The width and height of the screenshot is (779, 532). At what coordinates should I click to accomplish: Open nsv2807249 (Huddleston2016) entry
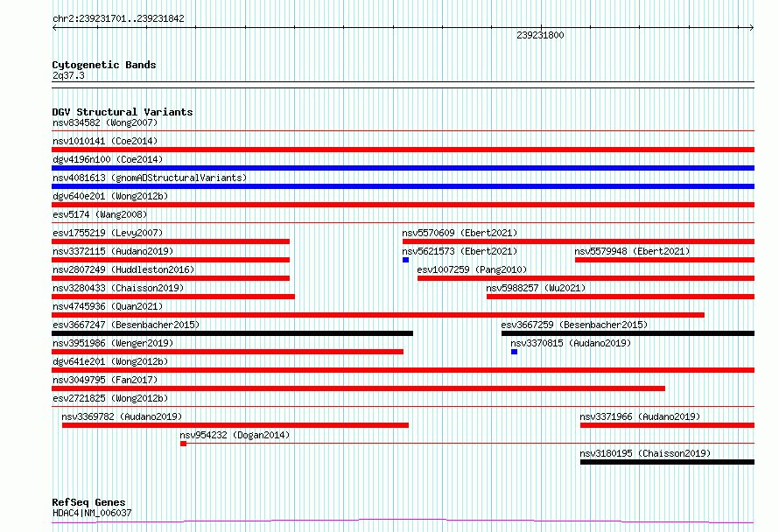(x=123, y=269)
